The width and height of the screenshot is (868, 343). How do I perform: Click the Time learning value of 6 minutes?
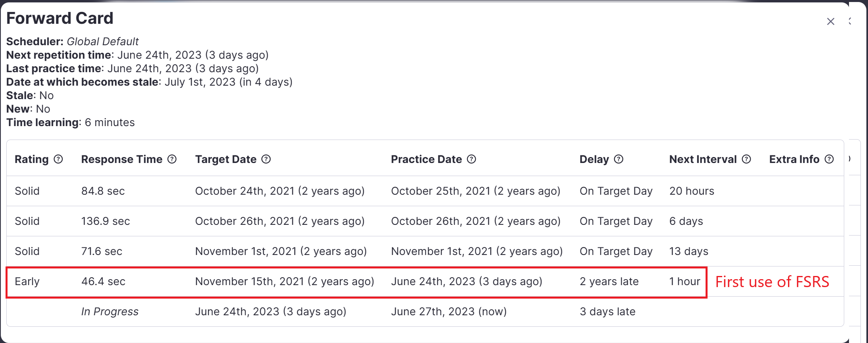coord(109,122)
